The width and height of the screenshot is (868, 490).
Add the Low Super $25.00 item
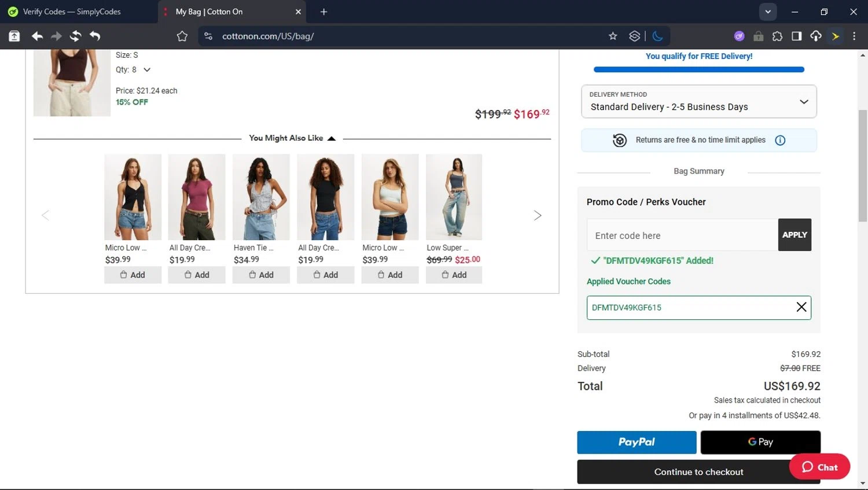tap(454, 275)
